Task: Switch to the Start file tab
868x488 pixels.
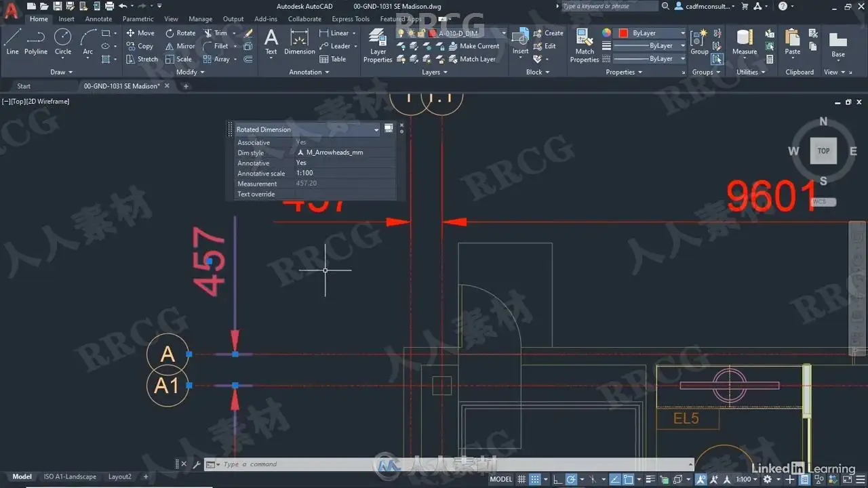Action: pyautogui.click(x=24, y=86)
